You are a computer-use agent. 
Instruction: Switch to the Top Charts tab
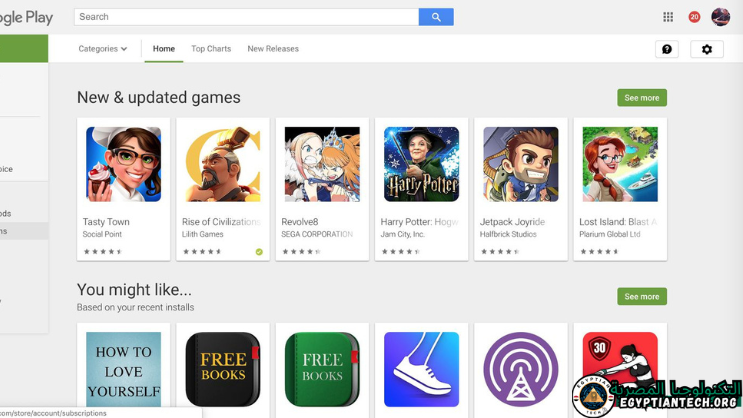point(211,49)
